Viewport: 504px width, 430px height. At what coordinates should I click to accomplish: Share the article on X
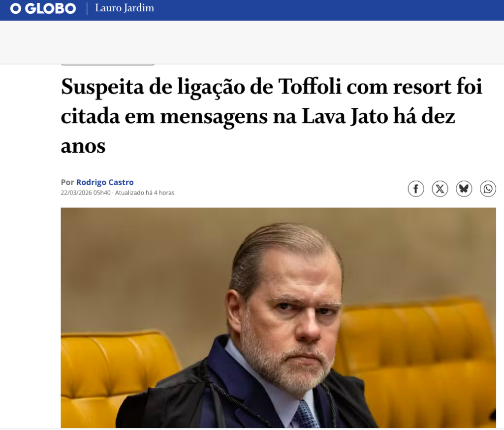click(x=440, y=189)
